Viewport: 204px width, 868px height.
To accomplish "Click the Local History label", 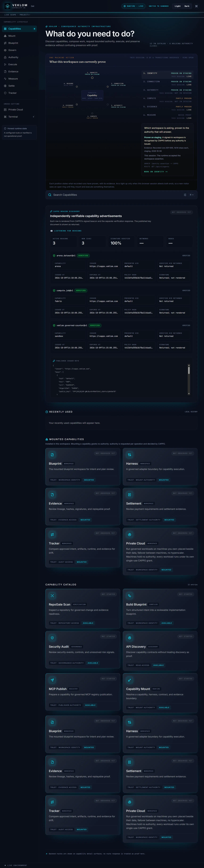I will click(191, 412).
